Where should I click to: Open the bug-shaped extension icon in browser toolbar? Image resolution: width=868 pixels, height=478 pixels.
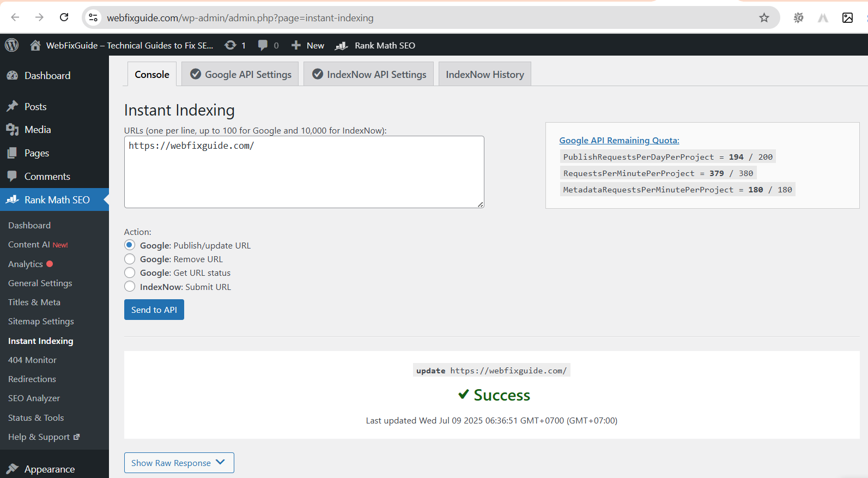[x=798, y=17]
